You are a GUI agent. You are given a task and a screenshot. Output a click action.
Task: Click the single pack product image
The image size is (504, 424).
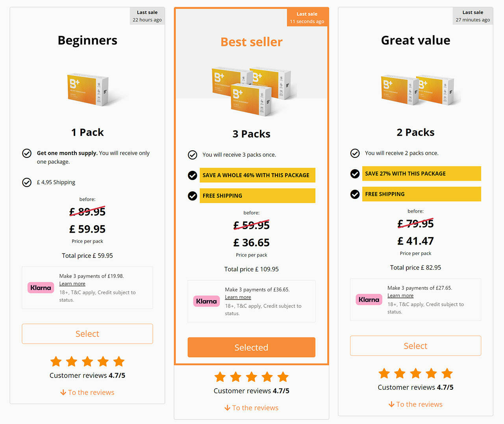(x=88, y=89)
